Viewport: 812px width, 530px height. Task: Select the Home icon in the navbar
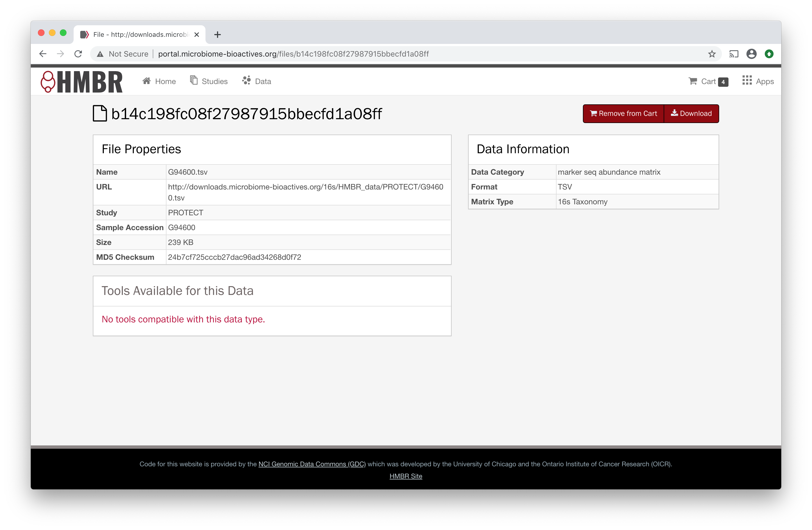pos(147,80)
